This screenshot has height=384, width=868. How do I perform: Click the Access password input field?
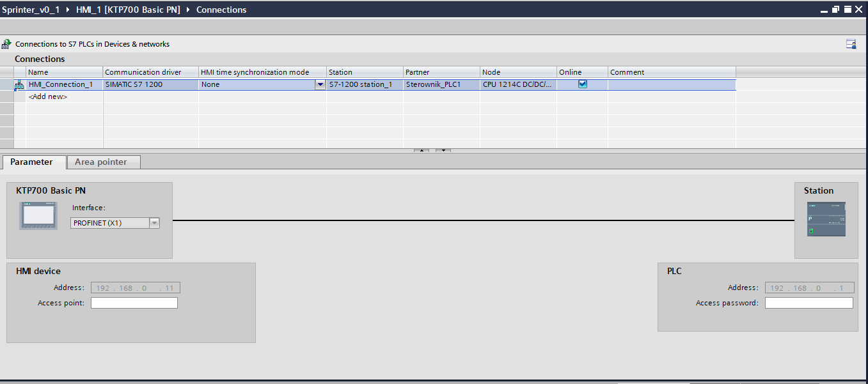(809, 303)
